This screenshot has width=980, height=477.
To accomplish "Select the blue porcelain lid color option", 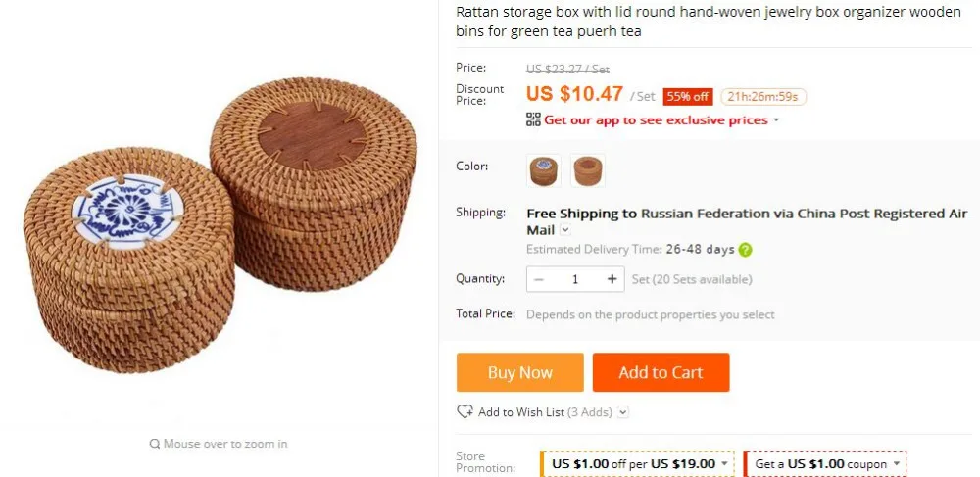I will pos(544,170).
